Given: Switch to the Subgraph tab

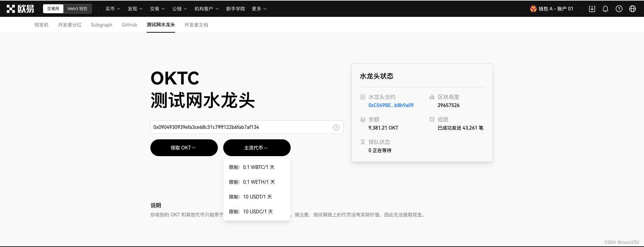Looking at the screenshot, I should (x=101, y=25).
